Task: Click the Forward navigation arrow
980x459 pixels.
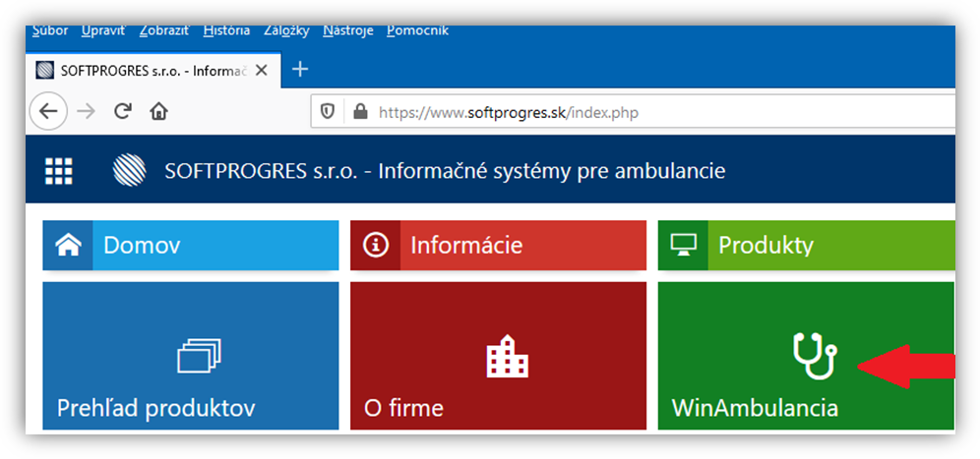Action: [x=86, y=112]
